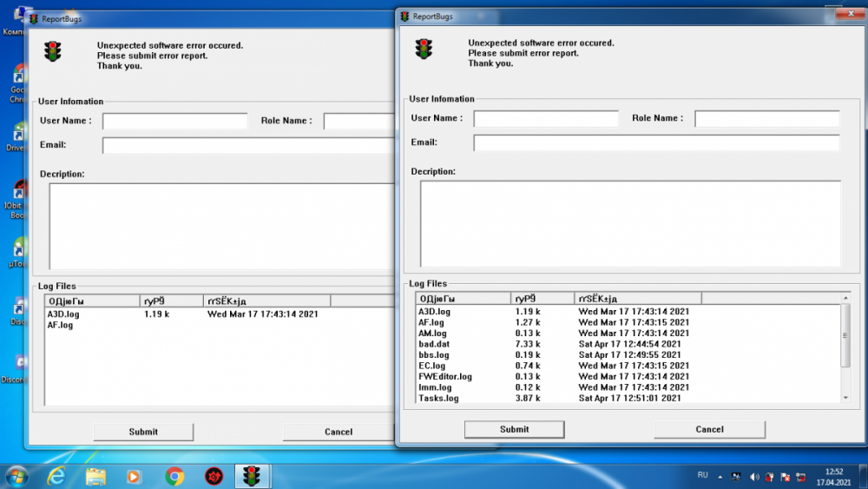The width and height of the screenshot is (868, 489).
Task: Launch Internet Explorer from the taskbar
Action: (57, 476)
